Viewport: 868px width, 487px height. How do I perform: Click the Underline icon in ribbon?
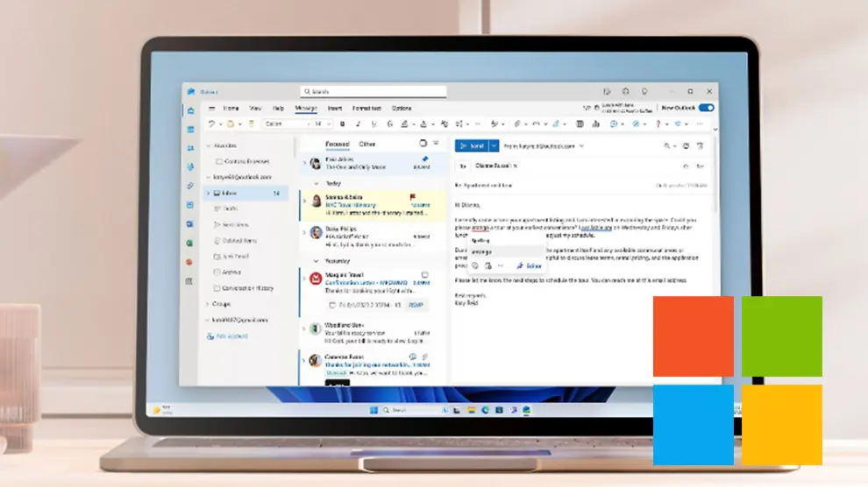click(374, 124)
